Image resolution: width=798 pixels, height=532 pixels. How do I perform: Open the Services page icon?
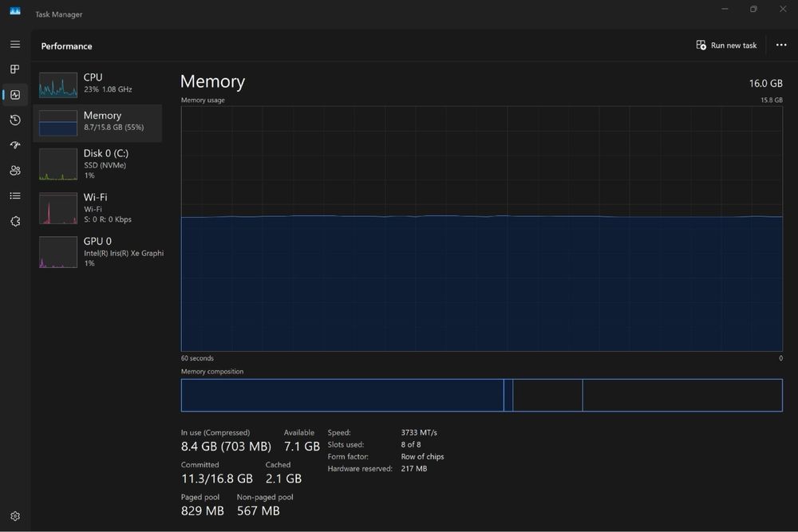coord(15,221)
